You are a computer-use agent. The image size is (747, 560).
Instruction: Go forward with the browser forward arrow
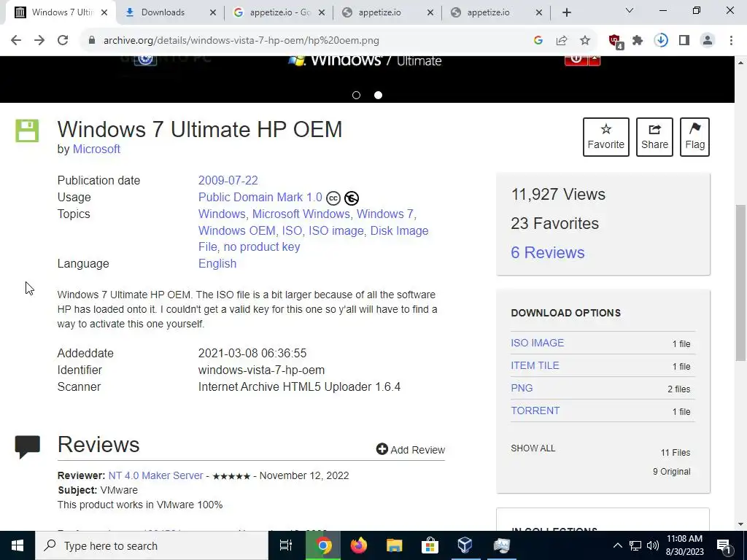click(39, 41)
